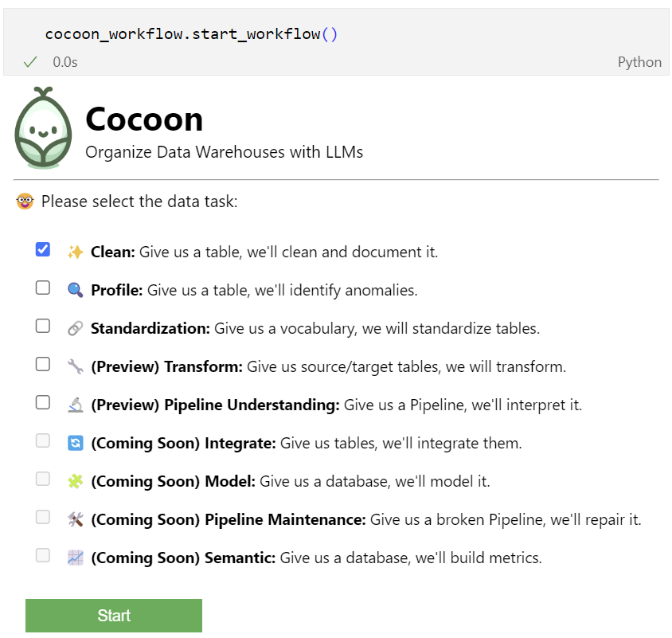Click the 'Clean:' task description text

pos(264,252)
